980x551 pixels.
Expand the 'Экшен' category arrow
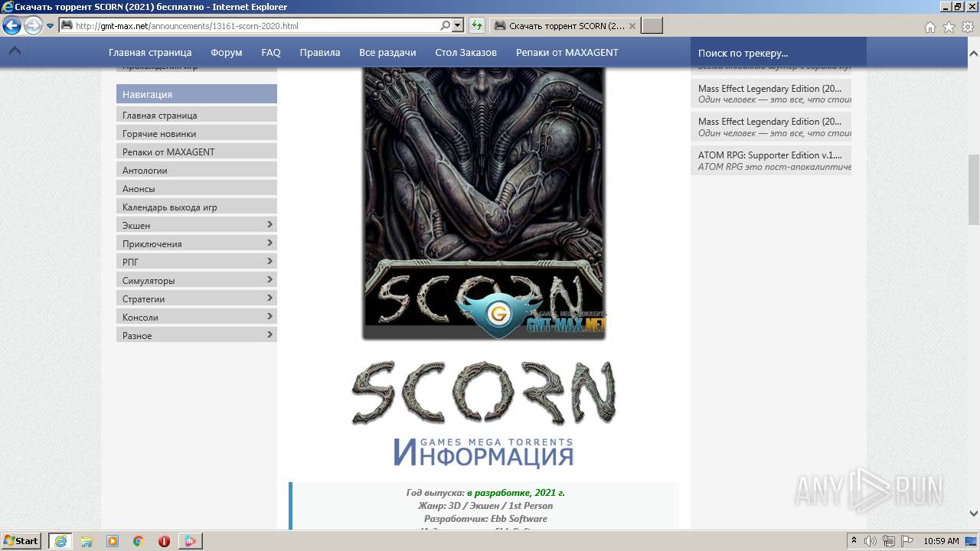pyautogui.click(x=269, y=224)
